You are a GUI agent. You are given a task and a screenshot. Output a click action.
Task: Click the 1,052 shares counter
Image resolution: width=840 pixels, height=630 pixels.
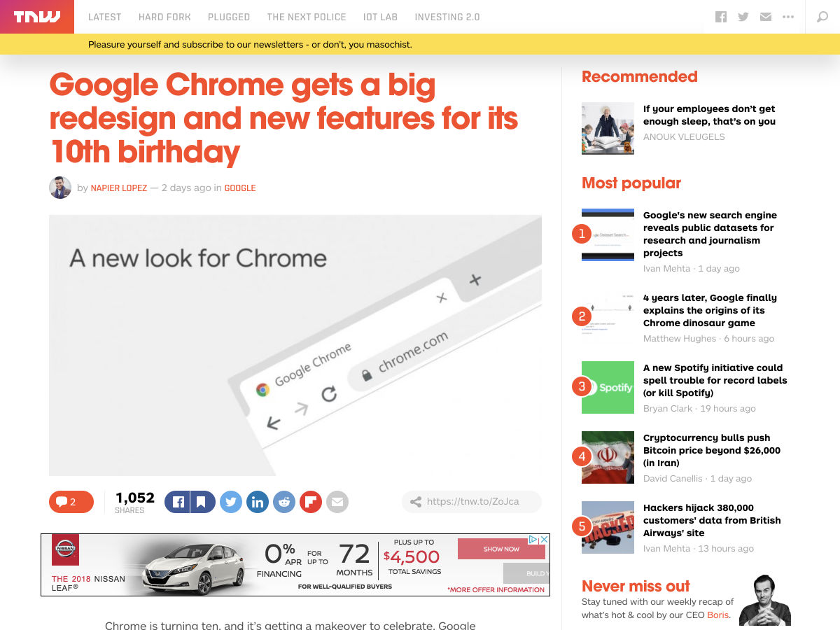[x=134, y=502]
